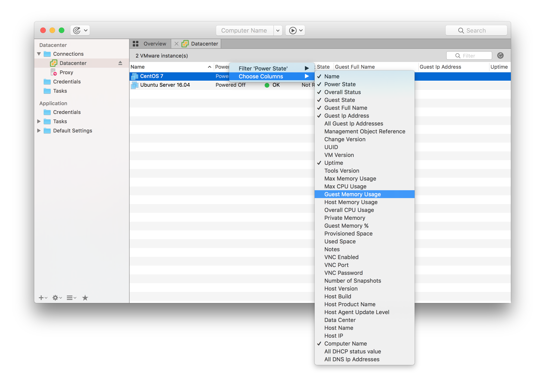
Task: Enable the UUID column
Action: pos(364,147)
